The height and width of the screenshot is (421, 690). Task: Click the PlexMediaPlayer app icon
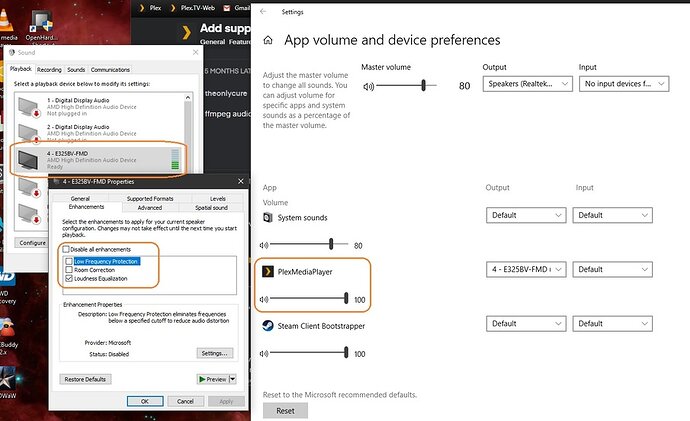click(x=268, y=271)
